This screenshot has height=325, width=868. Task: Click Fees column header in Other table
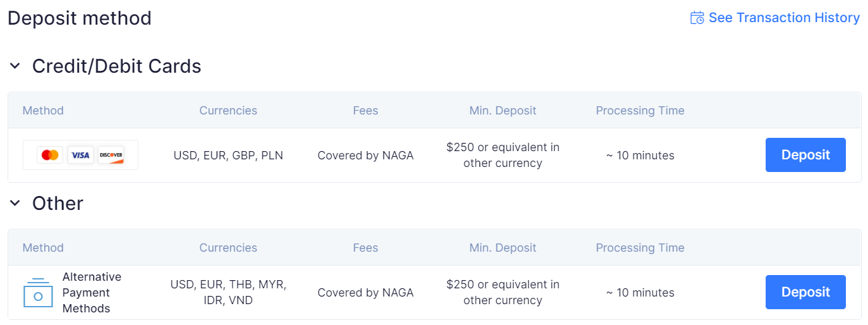pos(365,248)
